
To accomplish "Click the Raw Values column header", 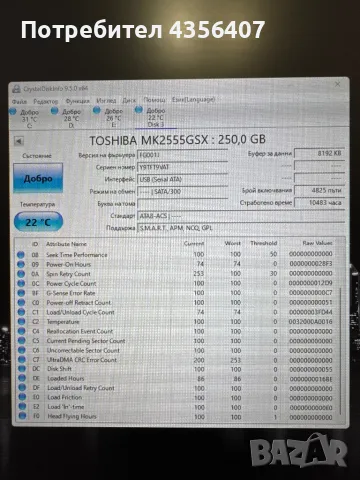I will click(x=317, y=243).
